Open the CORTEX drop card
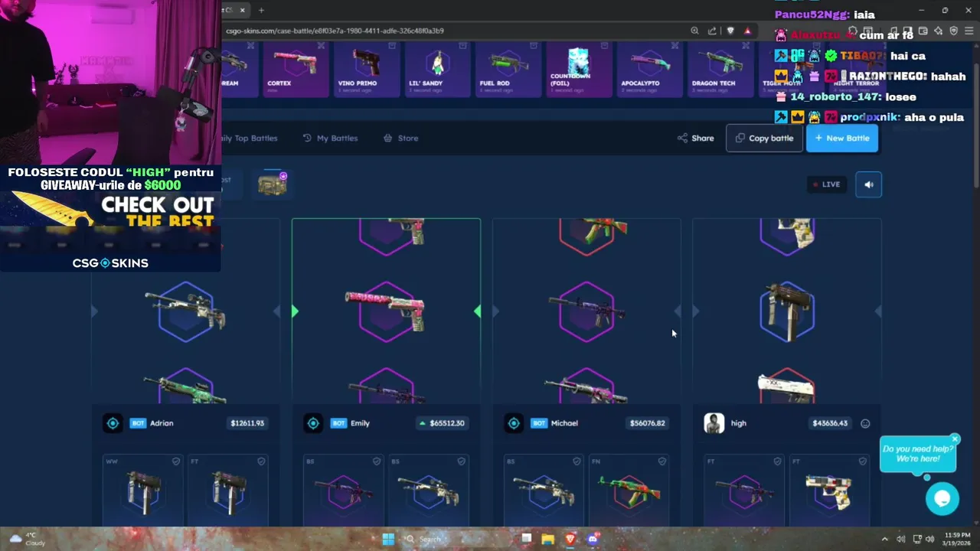This screenshot has height=551, width=980. coord(296,70)
